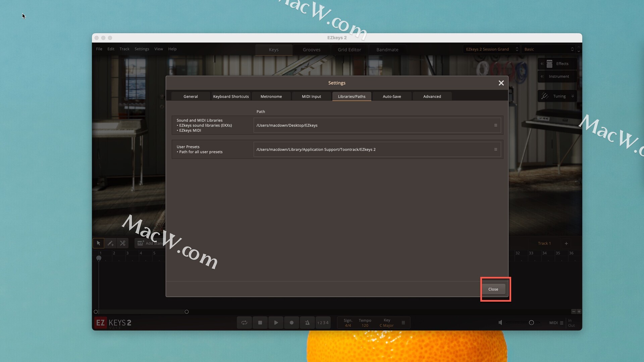Open the Auto-Save settings tab
The height and width of the screenshot is (362, 644).
392,97
